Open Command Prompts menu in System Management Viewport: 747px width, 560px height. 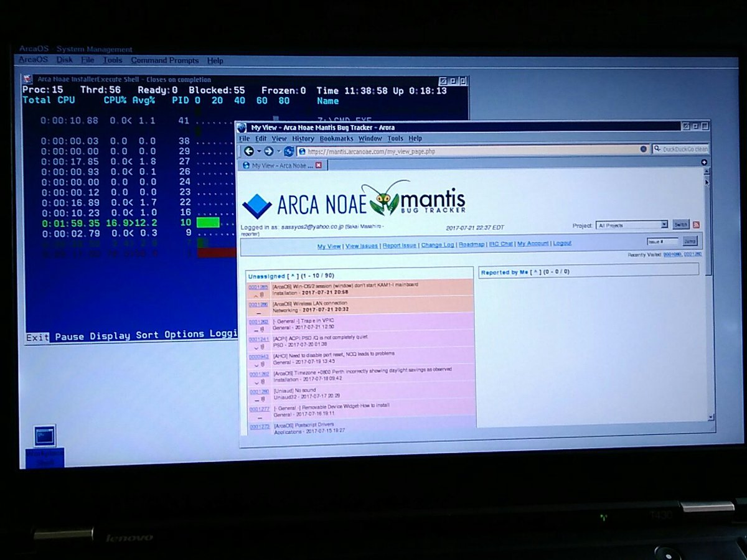click(x=165, y=60)
